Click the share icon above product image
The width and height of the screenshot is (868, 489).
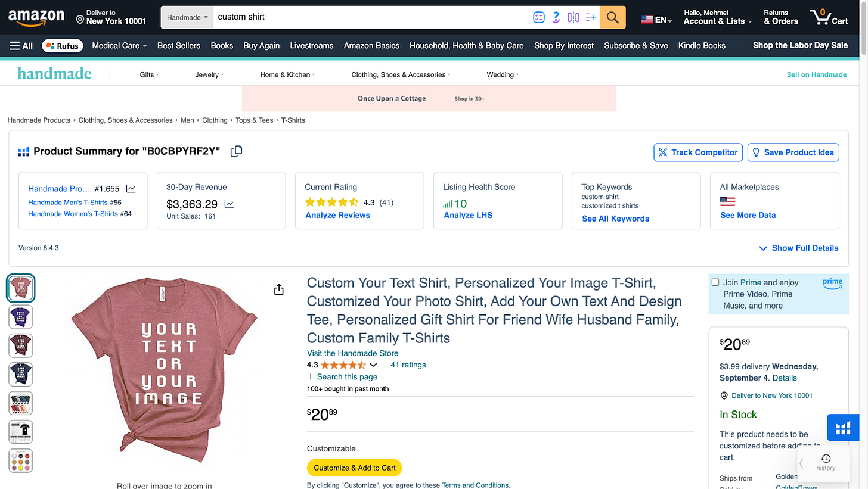(279, 289)
